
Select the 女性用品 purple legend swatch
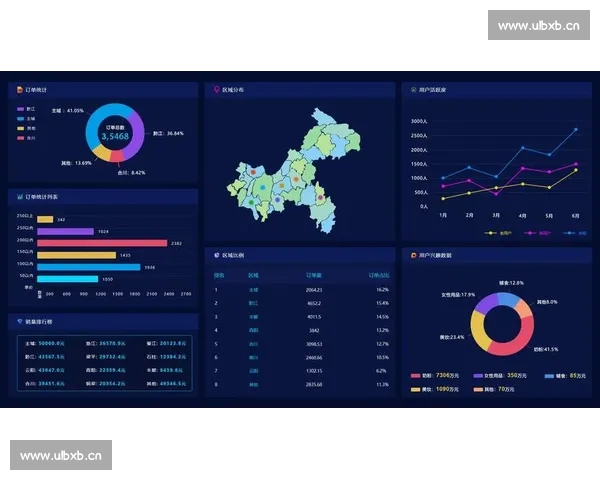pyautogui.click(x=478, y=375)
